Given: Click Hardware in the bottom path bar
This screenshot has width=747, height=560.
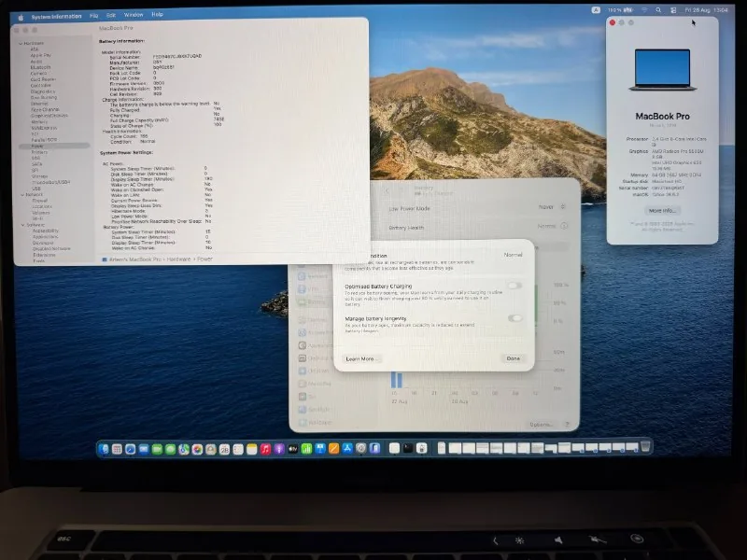Looking at the screenshot, I should coord(178,259).
